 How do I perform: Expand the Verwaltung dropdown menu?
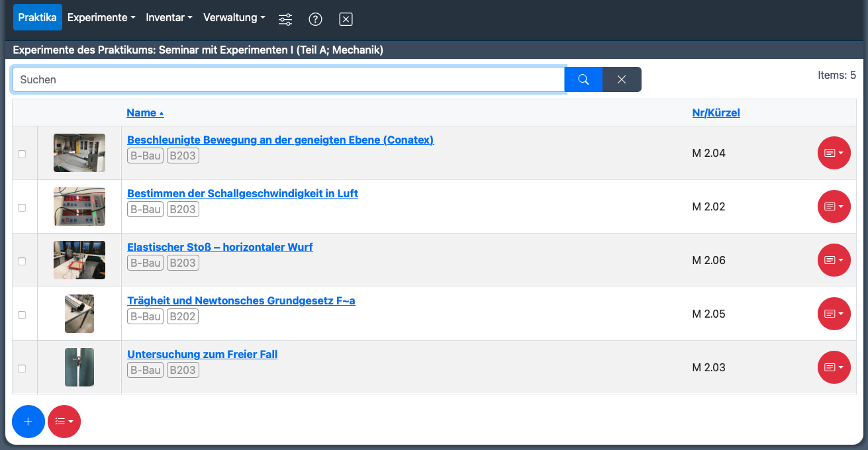pos(234,18)
